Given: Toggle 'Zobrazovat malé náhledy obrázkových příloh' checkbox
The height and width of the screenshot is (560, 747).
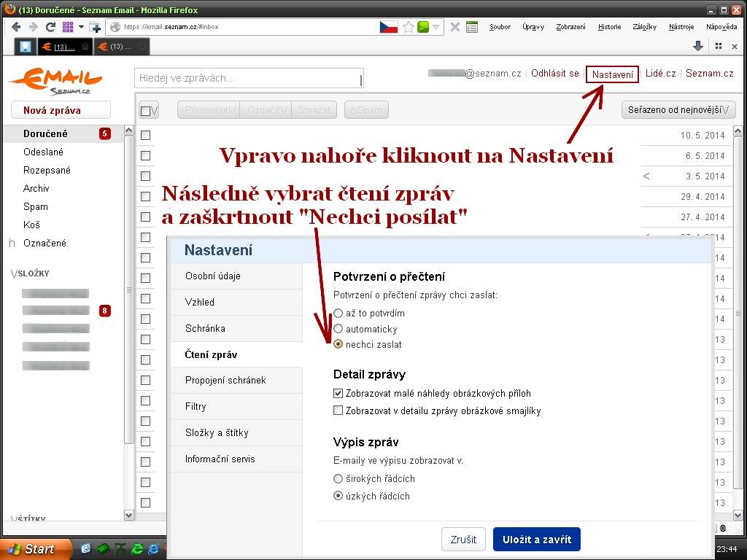Looking at the screenshot, I should [338, 393].
